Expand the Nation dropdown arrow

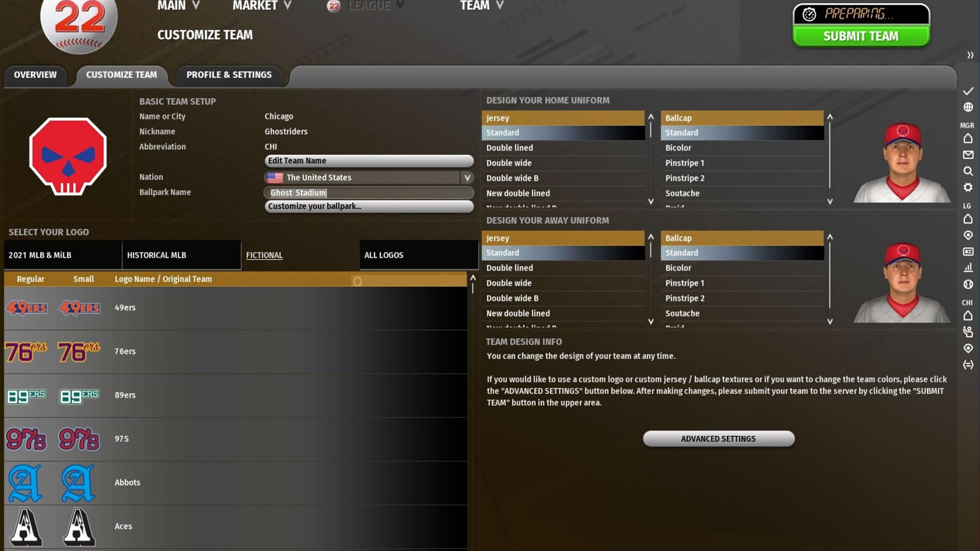[x=467, y=178]
